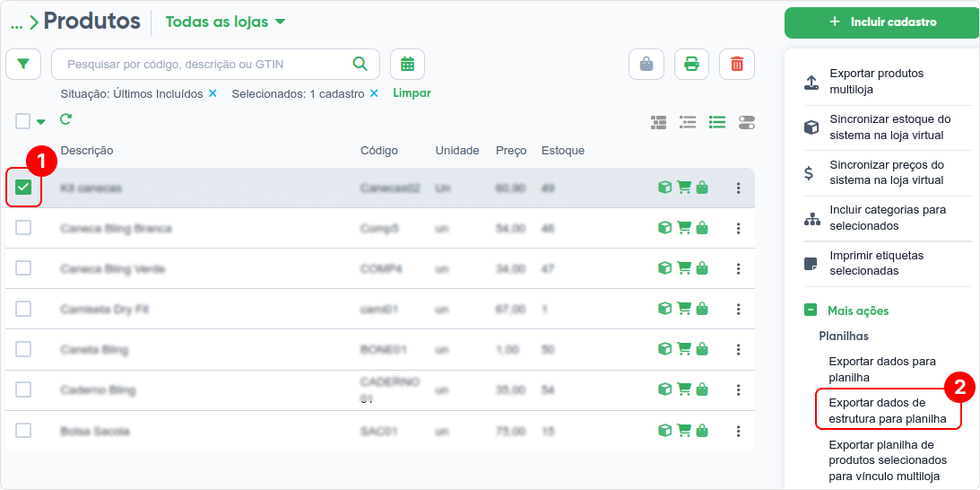Viewport: 980px width, 490px height.
Task: Toggle the switch icon beside view modes
Action: click(x=746, y=122)
